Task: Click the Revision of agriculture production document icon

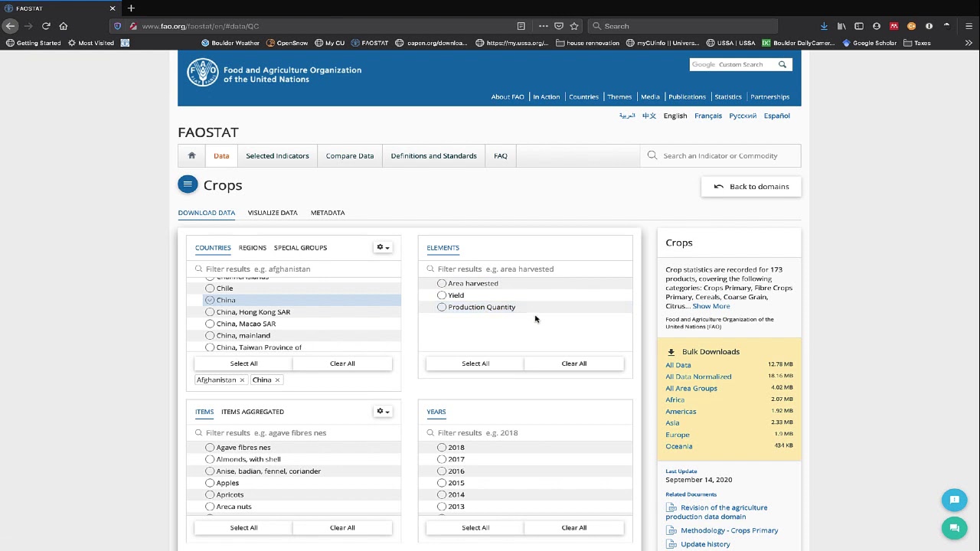Action: (671, 507)
